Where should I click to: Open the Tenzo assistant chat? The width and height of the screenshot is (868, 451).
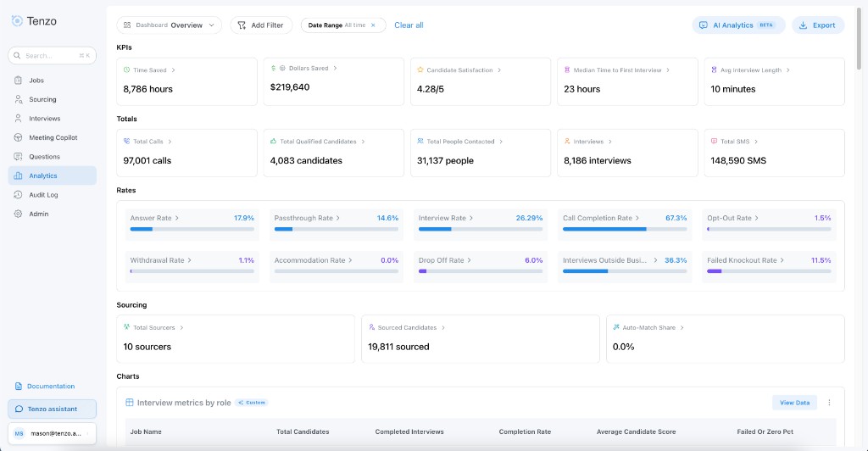[52, 409]
